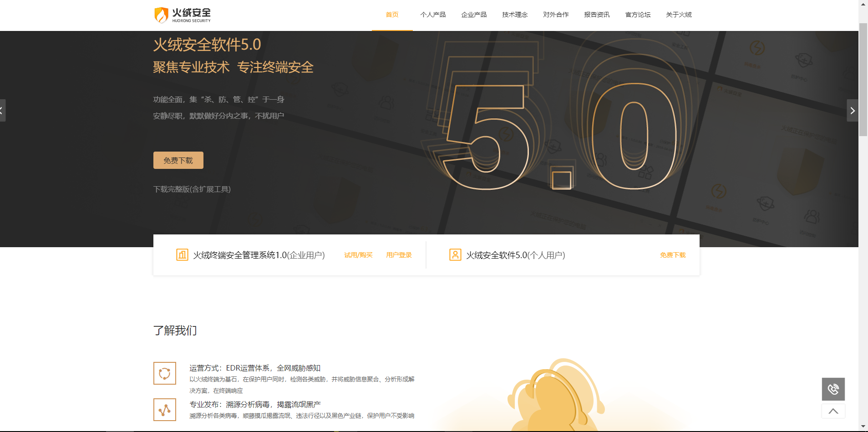Click the personal user person icon
Screen dimensions: 868x432
click(x=455, y=255)
